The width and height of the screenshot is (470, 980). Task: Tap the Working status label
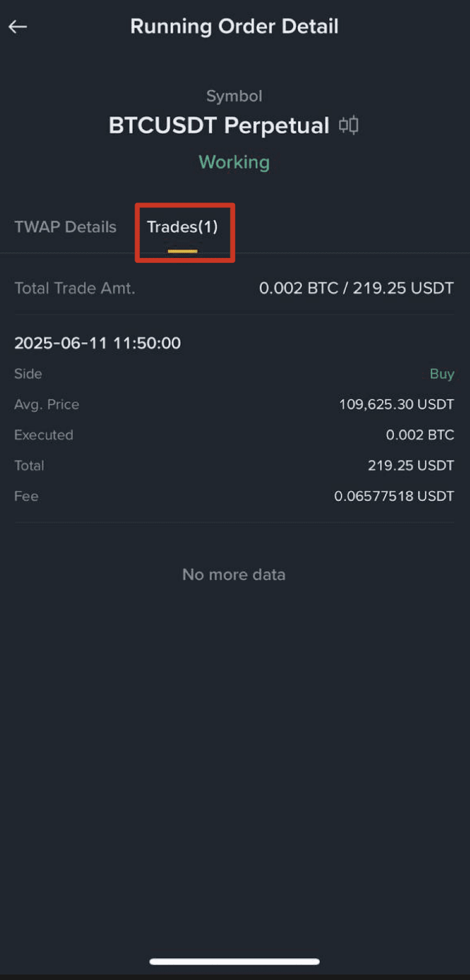tap(234, 162)
